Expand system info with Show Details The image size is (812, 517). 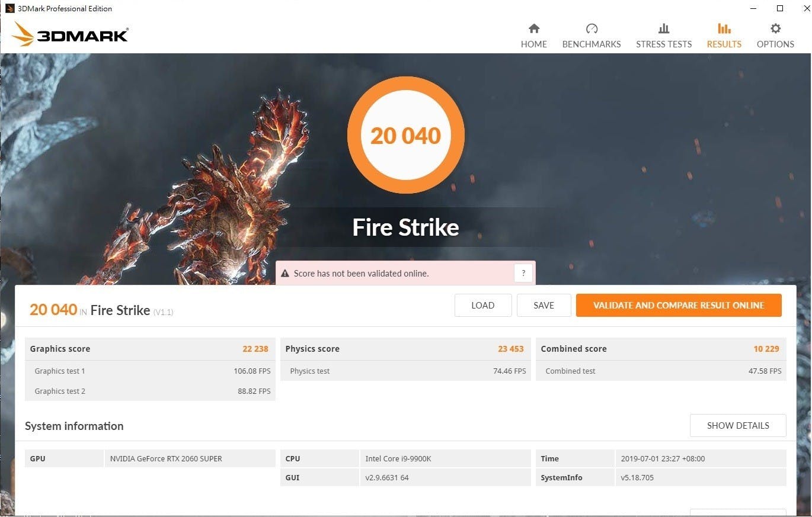tap(738, 426)
